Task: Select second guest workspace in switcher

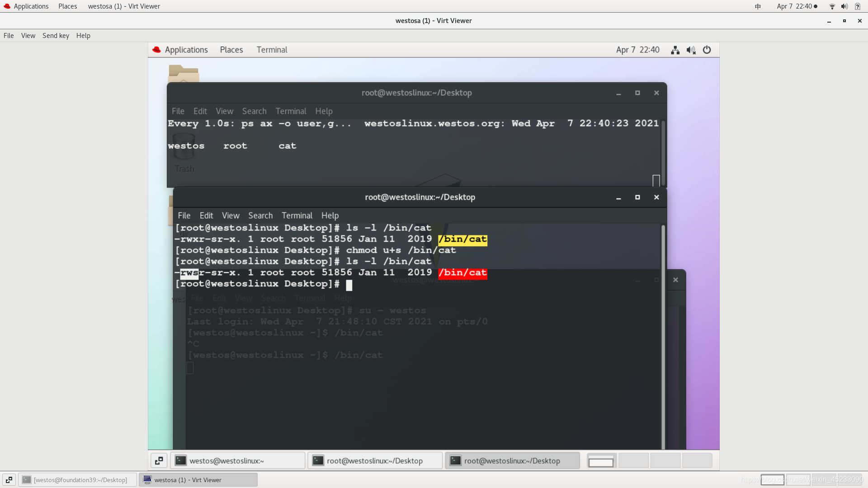Action: [633, 460]
